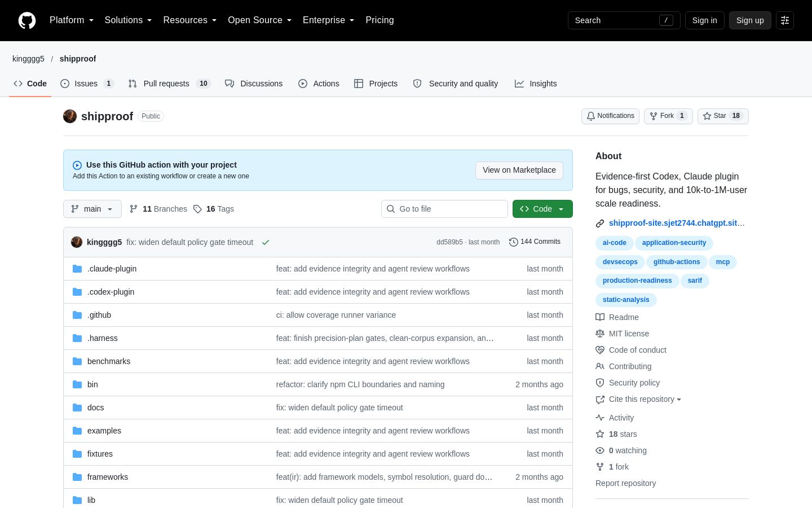Click the Activity pulse icon
The height and width of the screenshot is (508, 812).
(600, 418)
